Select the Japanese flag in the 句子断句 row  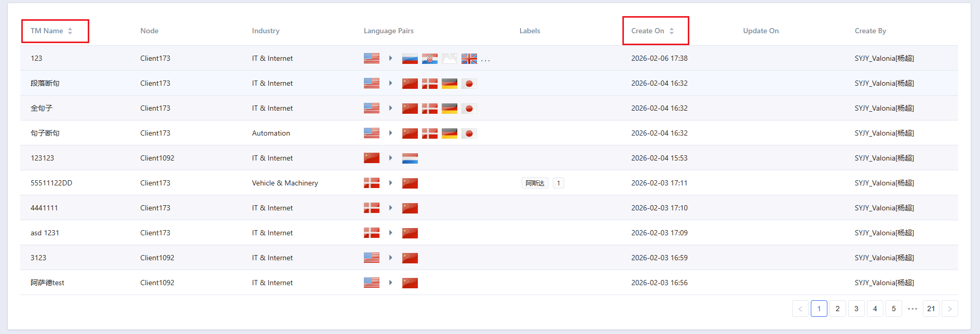(469, 133)
